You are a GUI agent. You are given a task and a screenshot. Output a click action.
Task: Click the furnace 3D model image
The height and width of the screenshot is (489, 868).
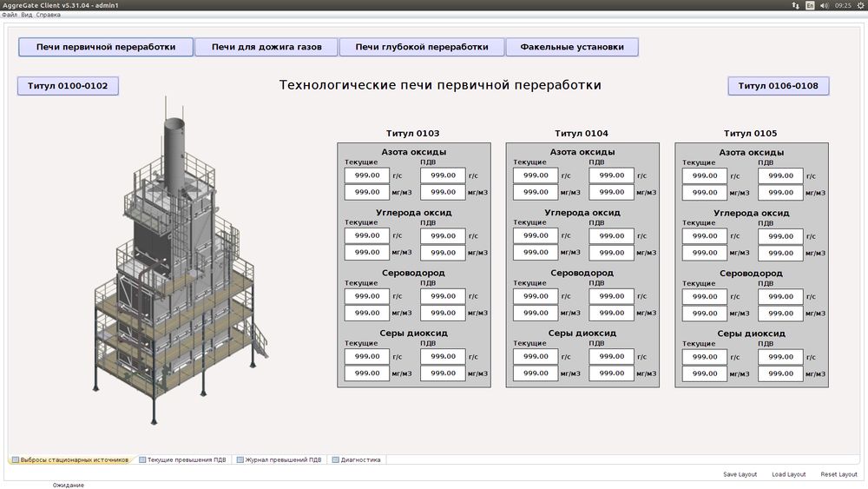click(x=180, y=261)
